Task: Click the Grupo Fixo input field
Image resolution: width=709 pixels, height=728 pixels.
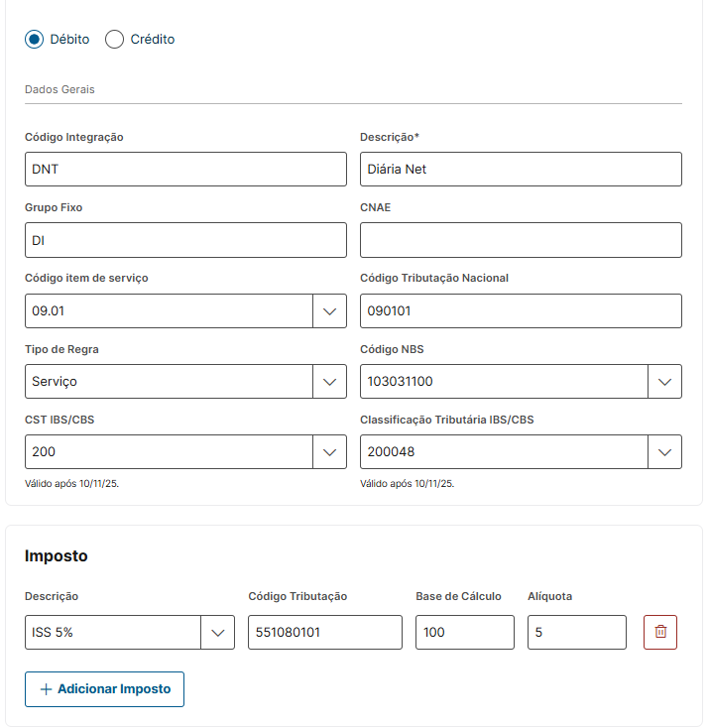Action: (x=185, y=240)
